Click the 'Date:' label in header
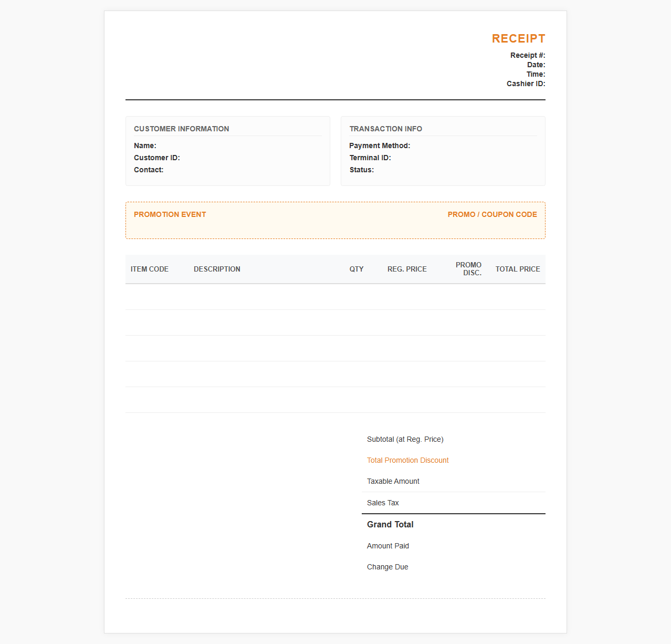Viewport: 671px width, 644px height. (x=536, y=65)
